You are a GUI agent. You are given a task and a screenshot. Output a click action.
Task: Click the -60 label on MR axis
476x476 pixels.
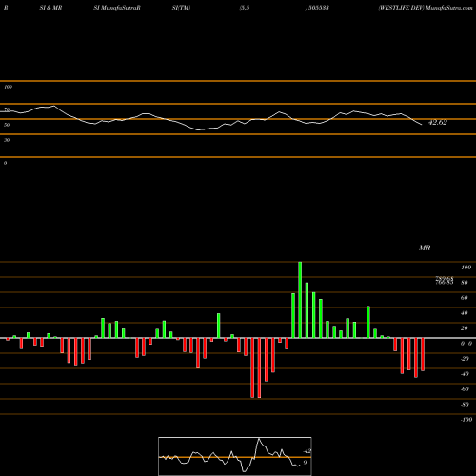(465, 389)
